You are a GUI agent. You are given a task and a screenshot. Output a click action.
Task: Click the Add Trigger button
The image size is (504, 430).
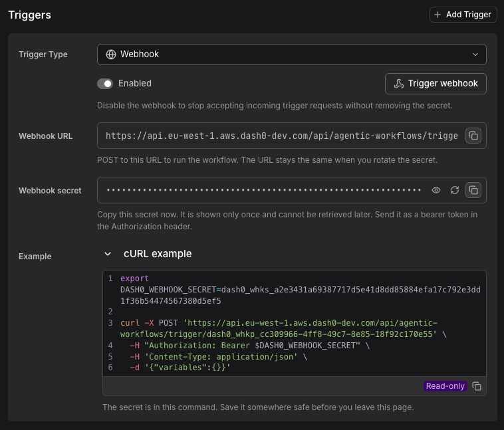463,15
